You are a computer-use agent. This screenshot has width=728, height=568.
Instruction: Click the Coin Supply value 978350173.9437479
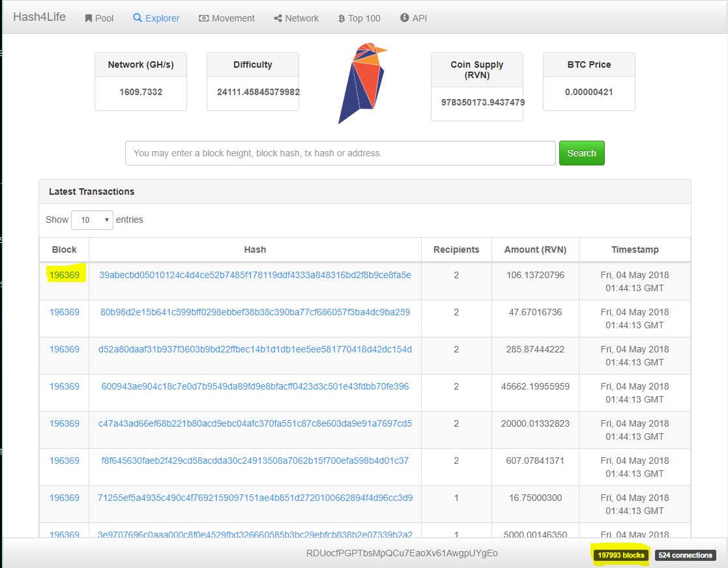click(x=483, y=102)
